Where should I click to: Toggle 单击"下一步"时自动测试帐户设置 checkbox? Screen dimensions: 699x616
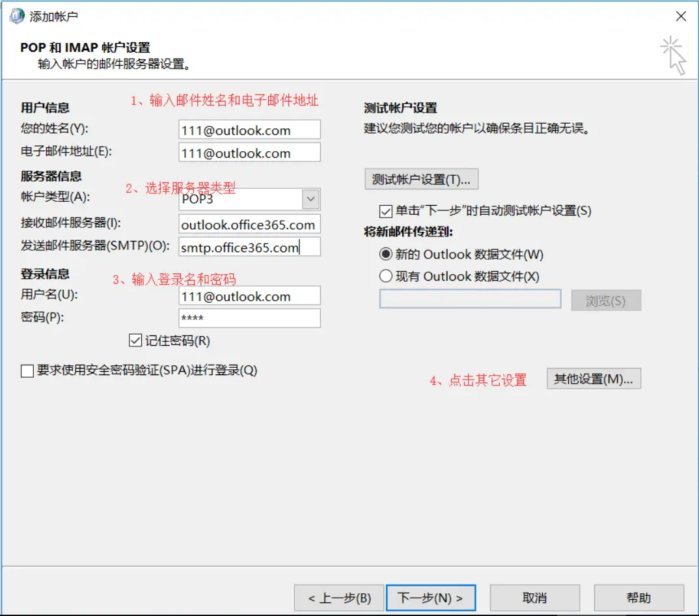tap(385, 211)
